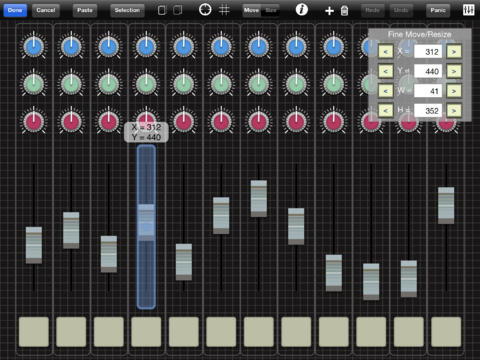Select the blue knob in second channel strip
Viewport: 480px width, 360px height.
click(x=71, y=46)
